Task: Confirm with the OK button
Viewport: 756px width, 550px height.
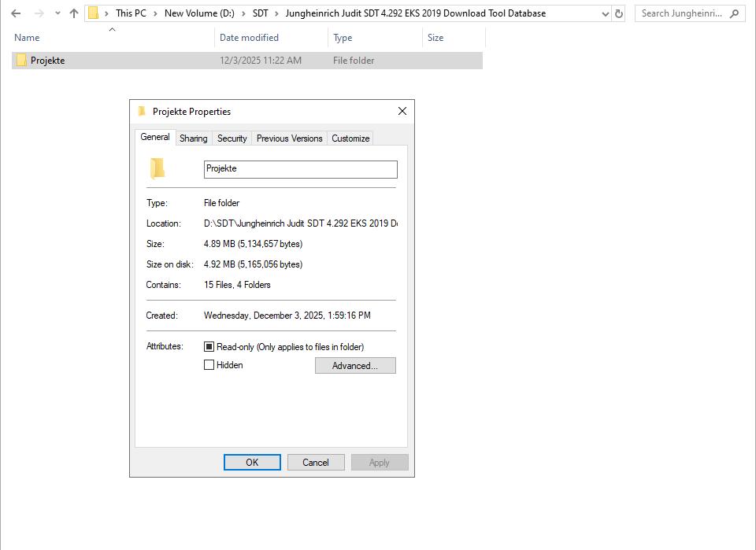Action: click(252, 463)
